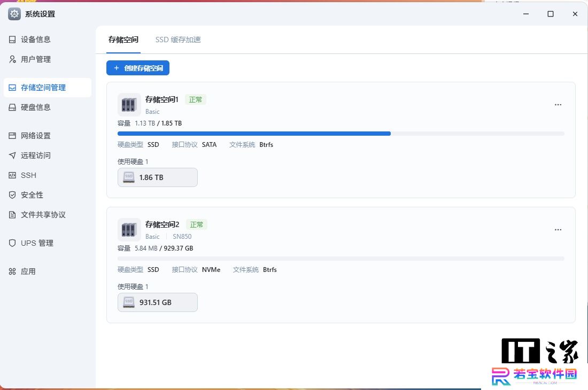This screenshot has height=390, width=588.
Task: Click the 存储空间管理 icon
Action: (12, 88)
